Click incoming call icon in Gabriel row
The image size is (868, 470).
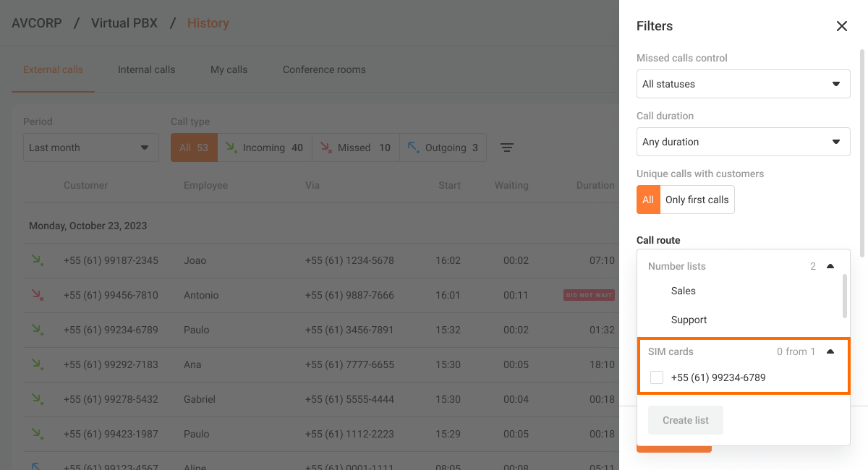click(x=36, y=399)
